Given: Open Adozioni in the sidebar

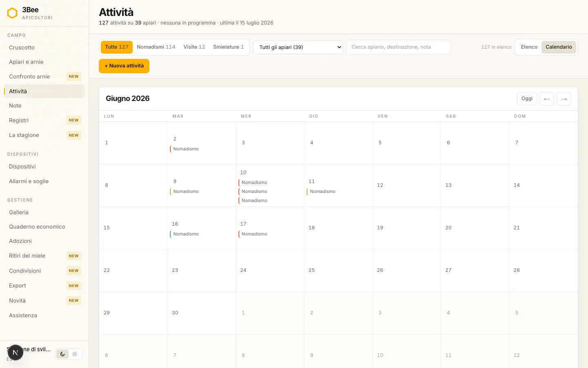Looking at the screenshot, I should point(44,241).
